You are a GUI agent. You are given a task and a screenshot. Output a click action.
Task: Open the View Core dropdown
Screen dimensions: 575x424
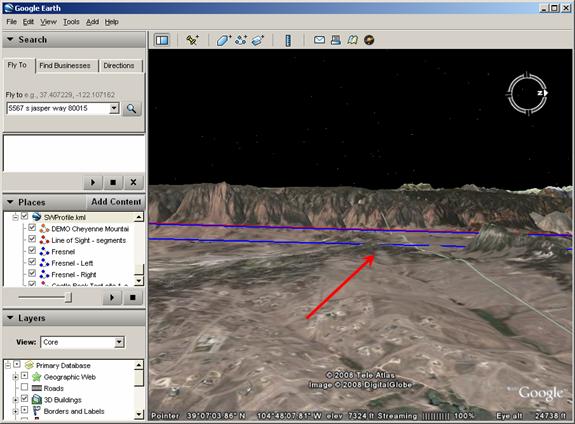coord(119,342)
